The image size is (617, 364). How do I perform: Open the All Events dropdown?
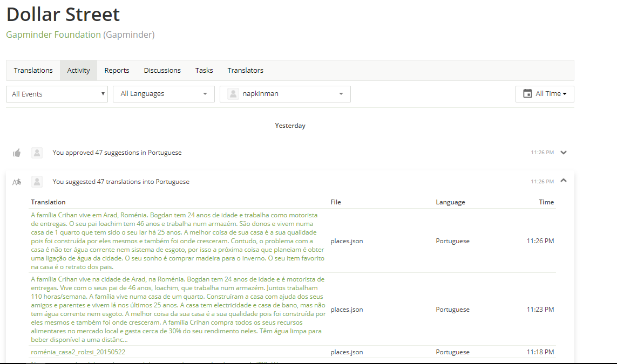point(57,94)
